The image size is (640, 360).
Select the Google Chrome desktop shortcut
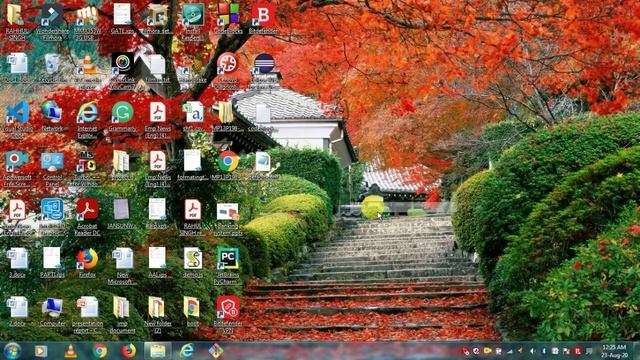click(x=228, y=165)
